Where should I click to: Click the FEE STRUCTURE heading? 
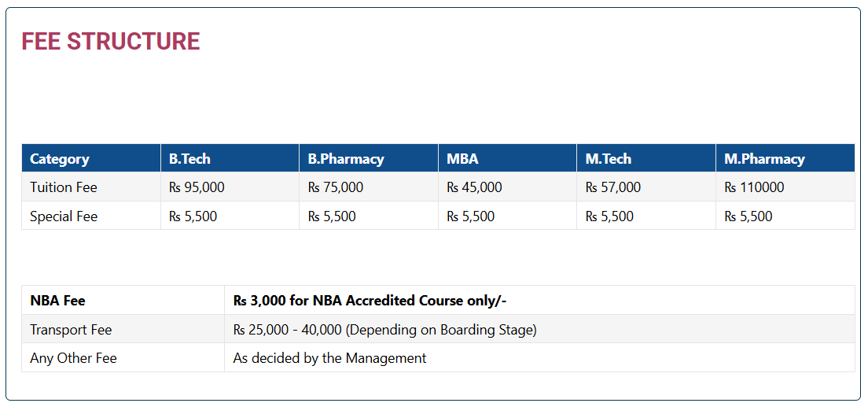click(110, 42)
